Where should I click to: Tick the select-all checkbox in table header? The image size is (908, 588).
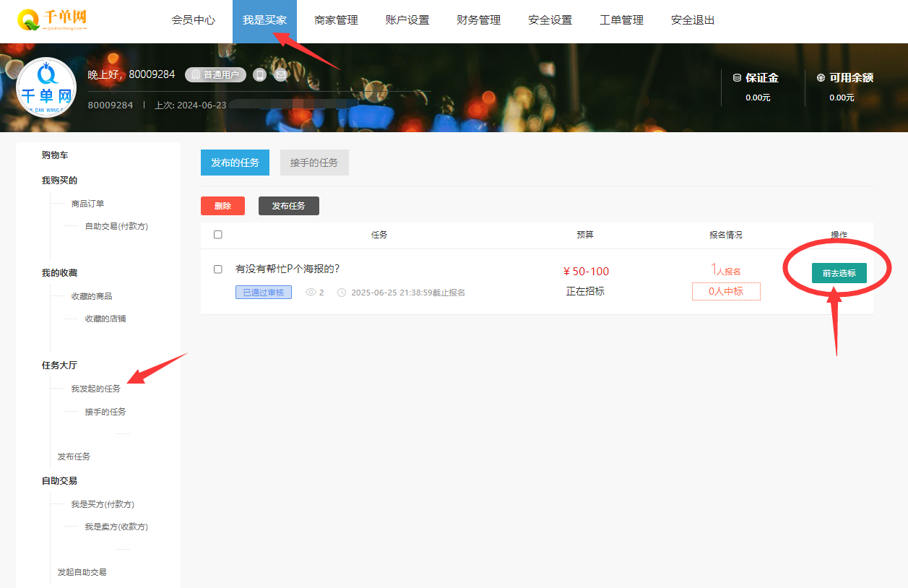pos(218,235)
